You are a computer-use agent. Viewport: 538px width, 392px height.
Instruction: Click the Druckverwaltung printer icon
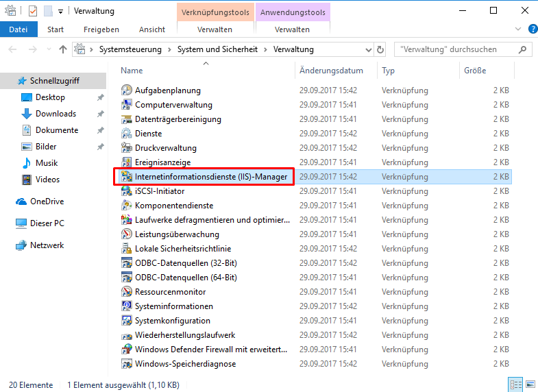pyautogui.click(x=127, y=148)
